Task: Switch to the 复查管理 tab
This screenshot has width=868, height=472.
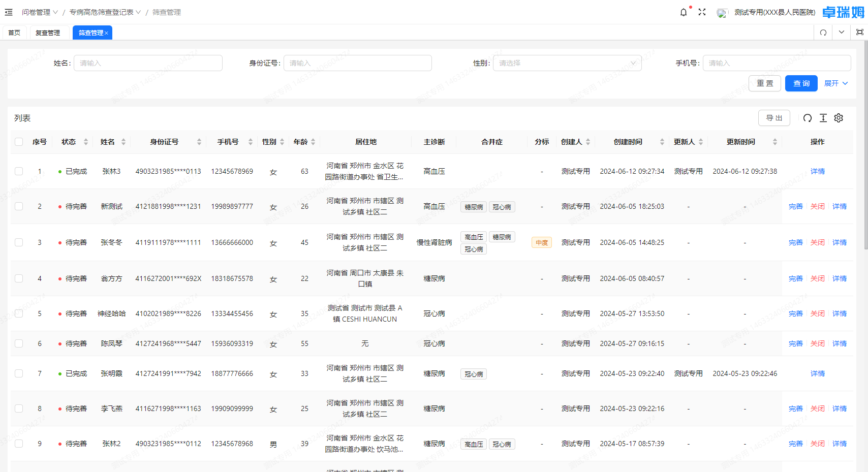Action: tap(48, 33)
